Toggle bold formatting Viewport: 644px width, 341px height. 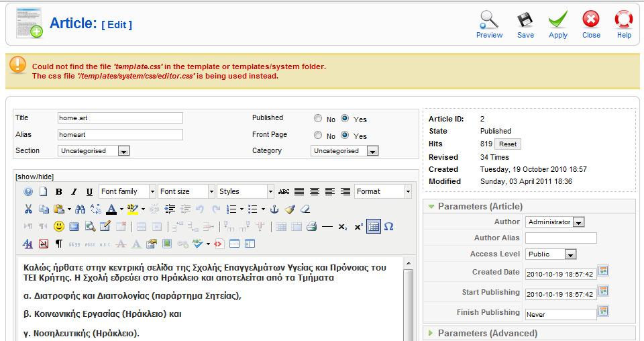59,191
